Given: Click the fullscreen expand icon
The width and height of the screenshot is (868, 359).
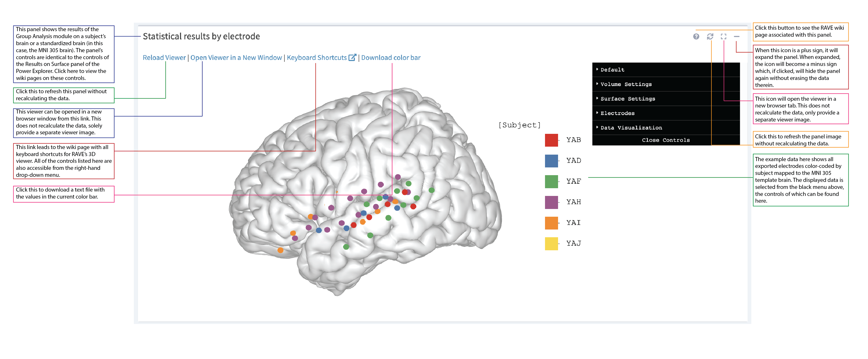Looking at the screenshot, I should click(x=723, y=36).
